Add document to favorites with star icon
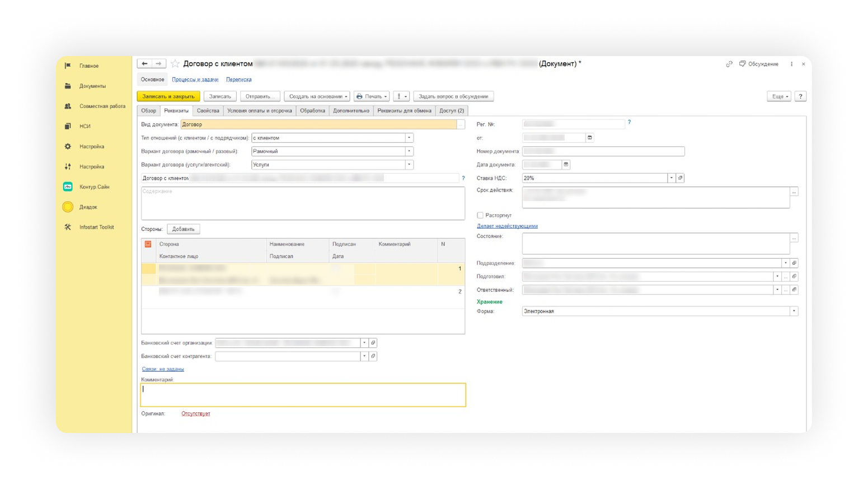 point(175,64)
